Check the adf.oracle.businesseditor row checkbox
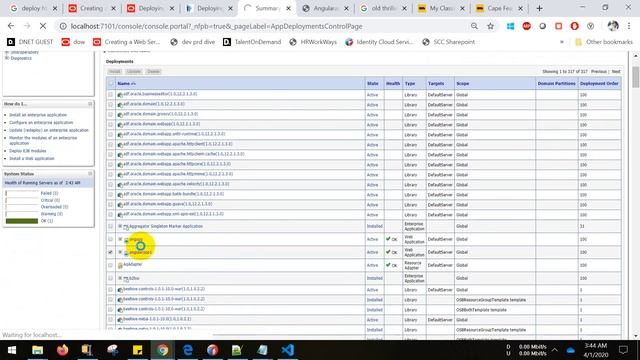 pyautogui.click(x=111, y=95)
